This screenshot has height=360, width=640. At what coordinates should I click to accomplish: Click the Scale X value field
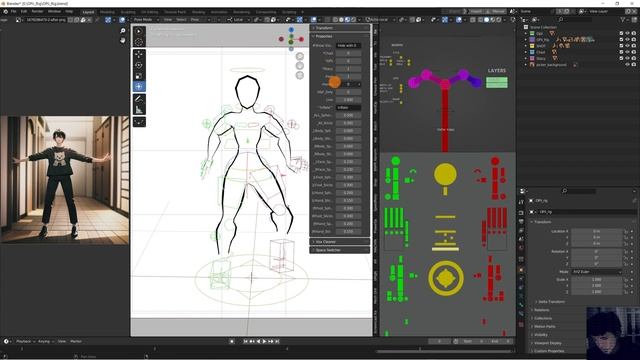coord(596,280)
